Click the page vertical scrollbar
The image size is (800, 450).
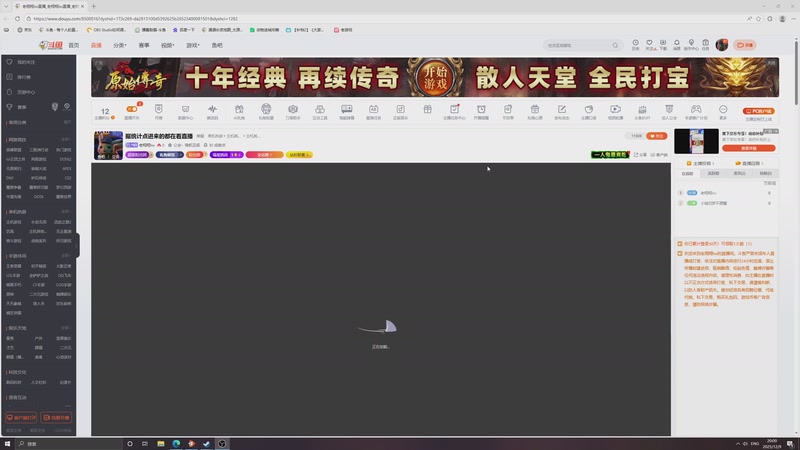pos(796,71)
